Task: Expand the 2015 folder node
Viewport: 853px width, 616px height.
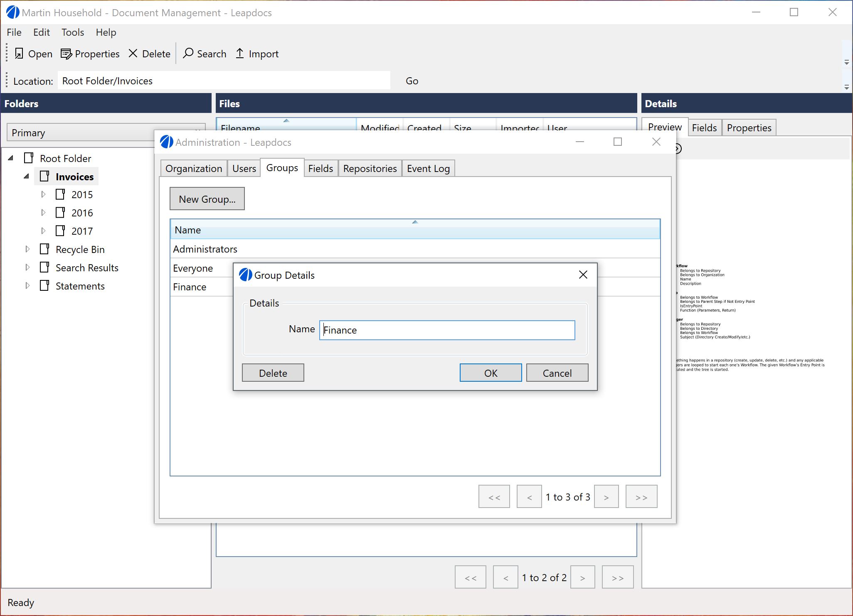Action: point(43,194)
